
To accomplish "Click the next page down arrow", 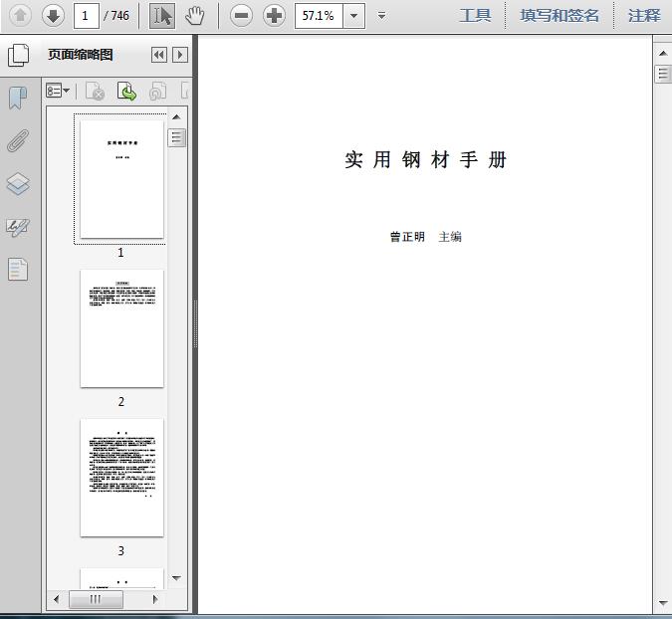I will tap(53, 15).
